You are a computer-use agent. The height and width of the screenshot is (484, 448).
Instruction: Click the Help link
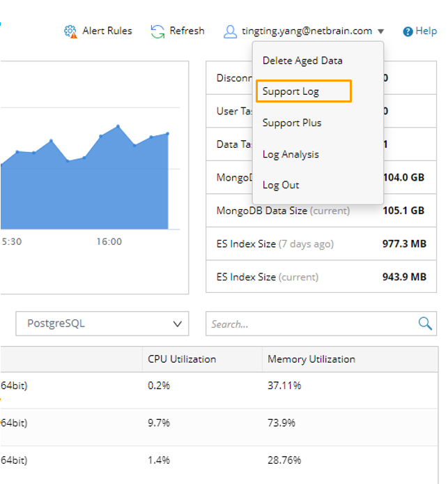(426, 31)
